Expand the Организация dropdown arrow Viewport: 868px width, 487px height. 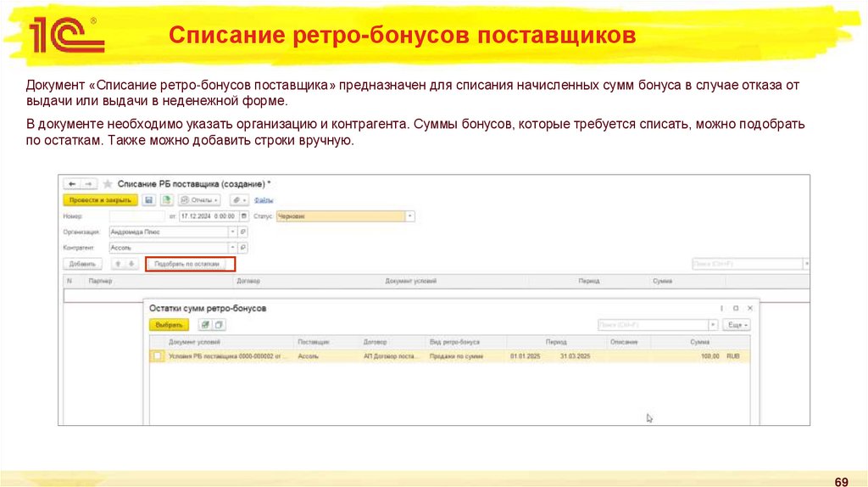[x=232, y=232]
